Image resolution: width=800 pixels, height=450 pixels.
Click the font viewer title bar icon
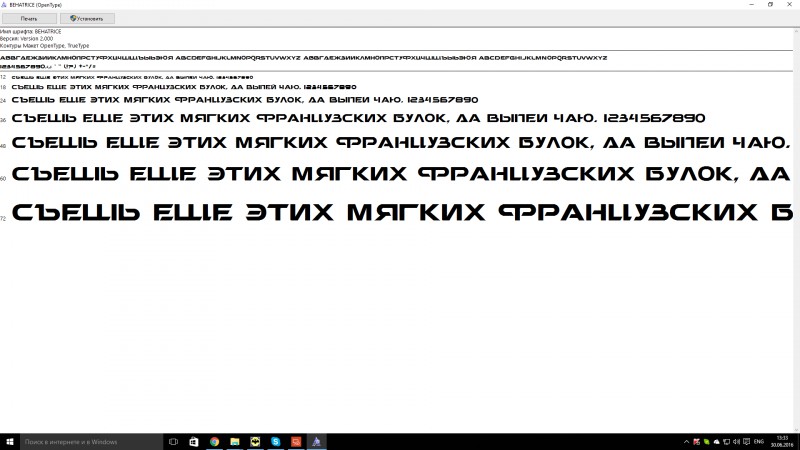click(4, 5)
